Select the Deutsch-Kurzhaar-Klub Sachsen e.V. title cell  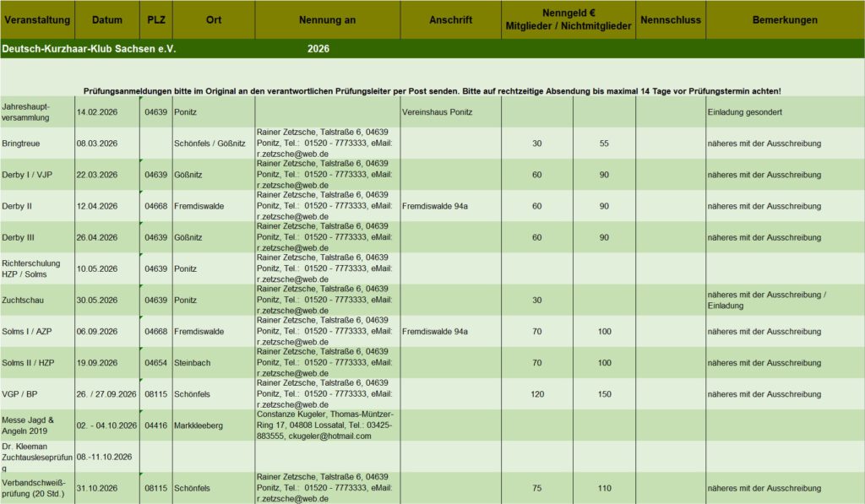point(89,49)
